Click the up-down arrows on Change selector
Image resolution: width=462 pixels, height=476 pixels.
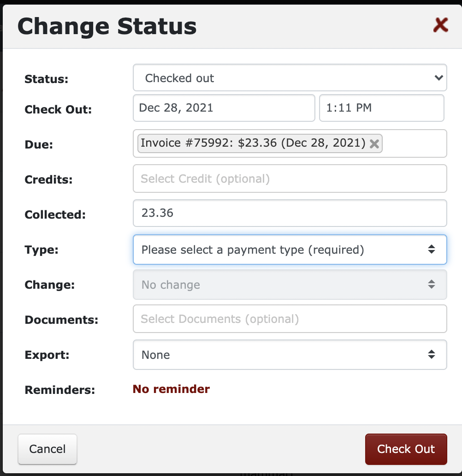click(x=432, y=284)
